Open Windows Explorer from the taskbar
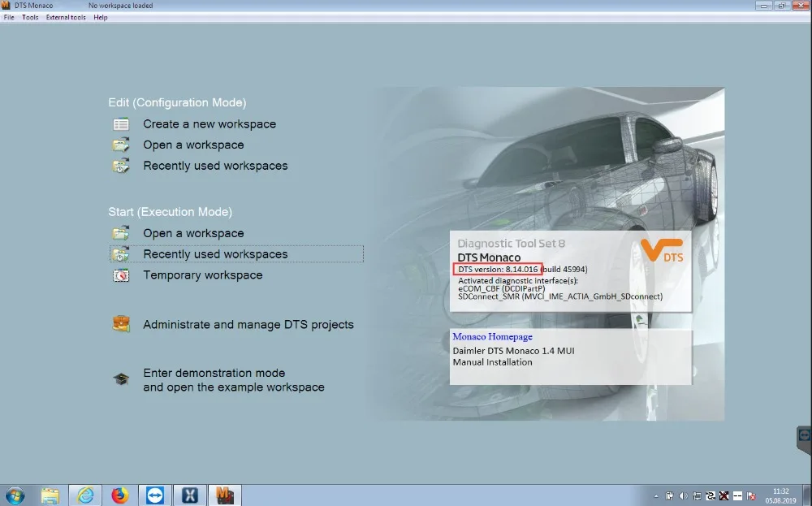The width and height of the screenshot is (812, 506). click(x=50, y=495)
